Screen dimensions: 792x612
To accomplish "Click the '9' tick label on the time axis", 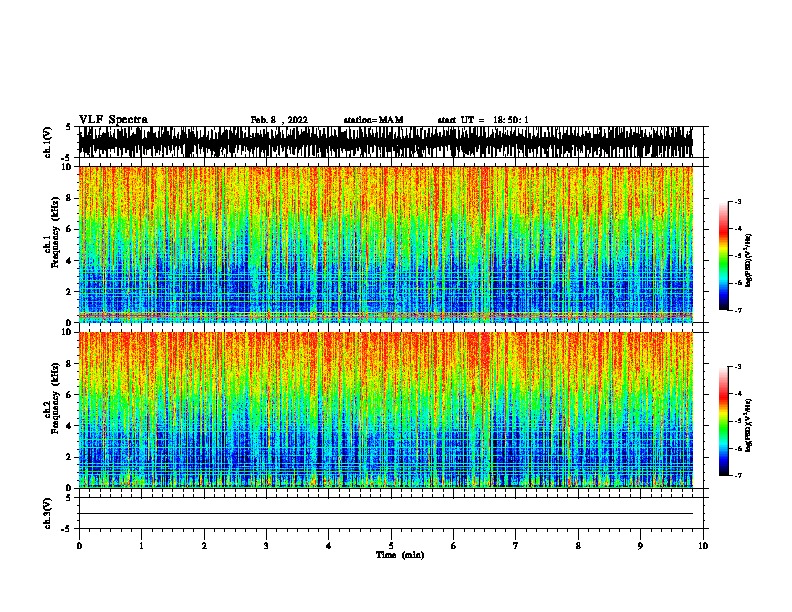I will click(640, 546).
